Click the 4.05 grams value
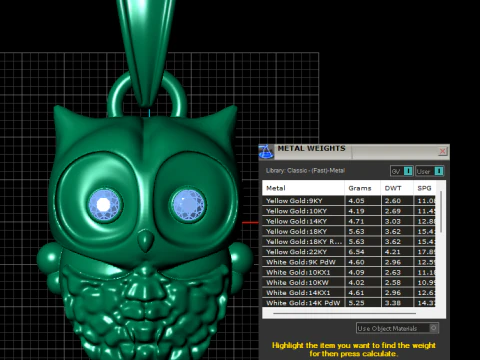This screenshot has width=480, height=360. (x=356, y=201)
